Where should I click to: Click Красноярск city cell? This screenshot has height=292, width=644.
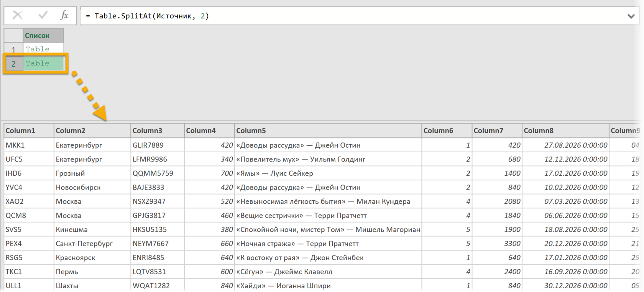point(92,258)
